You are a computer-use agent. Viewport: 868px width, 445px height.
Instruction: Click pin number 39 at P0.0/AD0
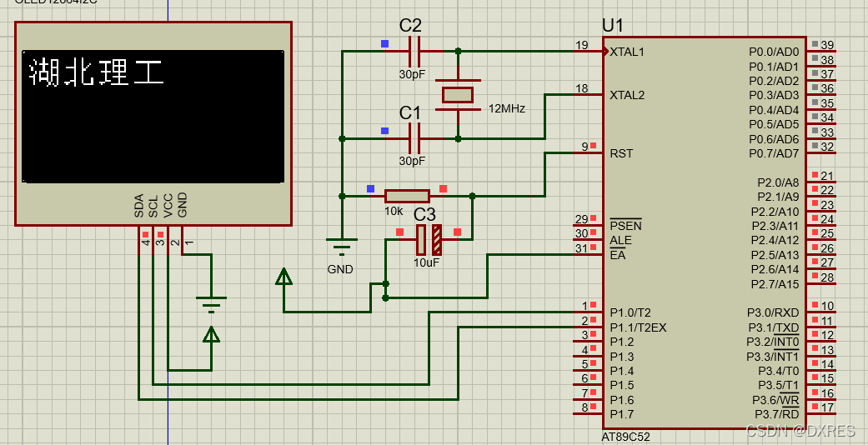point(828,45)
